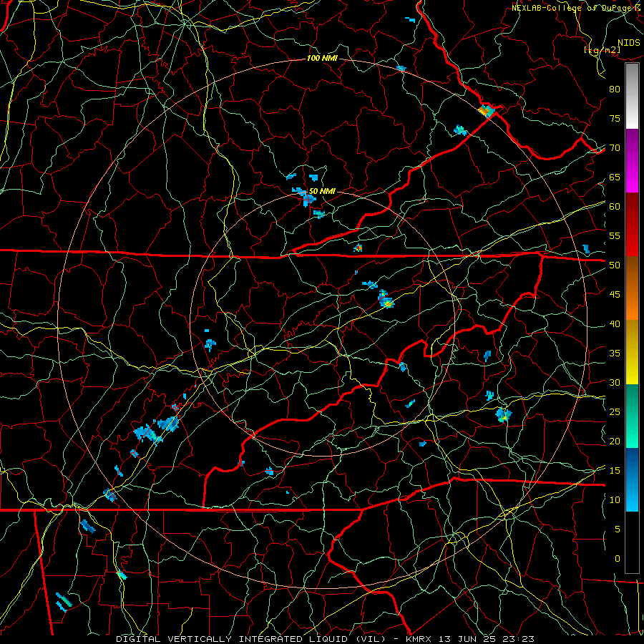This screenshot has height=644, width=644.
Task: Click the 50 NMI range ring label
Action: (321, 191)
